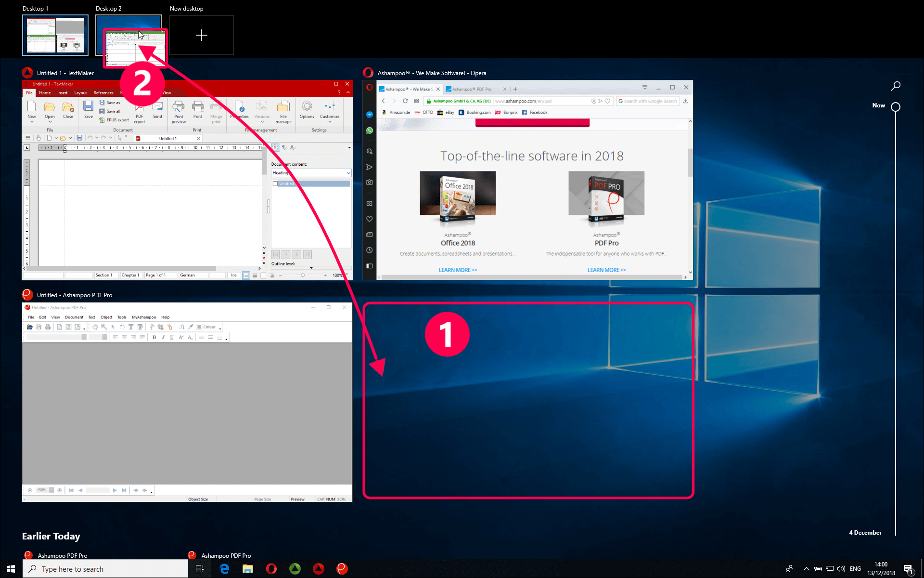Expand the Customize dropdown in TextMaker
This screenshot has width=924, height=578.
click(330, 122)
